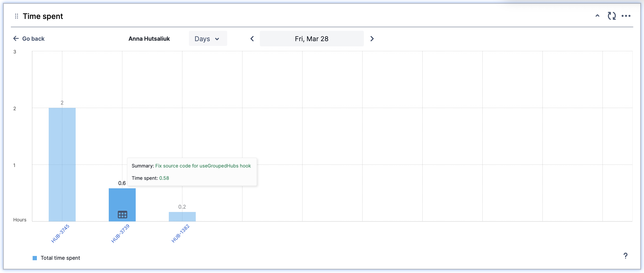Open the Fri, Mar 28 date selector
Viewport: 644px width, 273px height.
click(311, 39)
